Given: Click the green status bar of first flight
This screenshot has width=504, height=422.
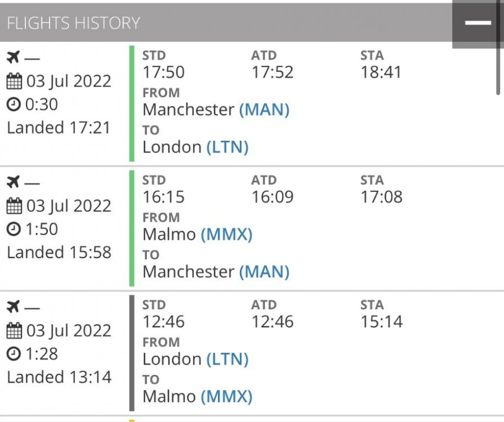Looking at the screenshot, I should pos(132,104).
